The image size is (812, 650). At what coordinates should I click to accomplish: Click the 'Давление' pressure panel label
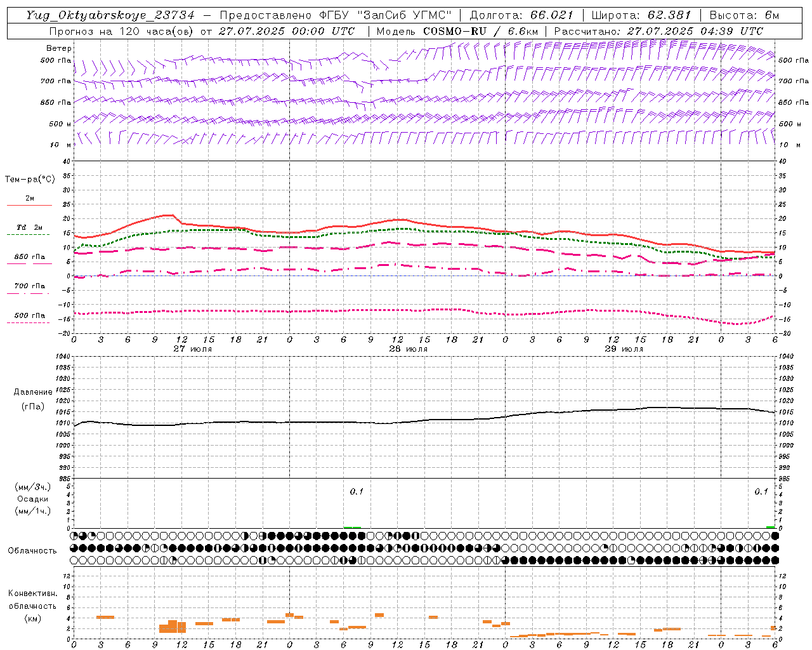point(33,392)
